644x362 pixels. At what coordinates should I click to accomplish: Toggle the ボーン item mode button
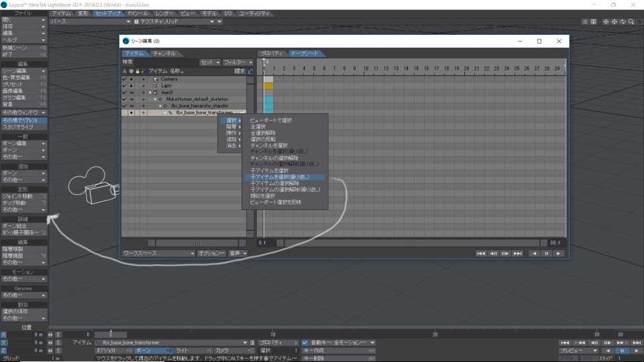pos(154,351)
